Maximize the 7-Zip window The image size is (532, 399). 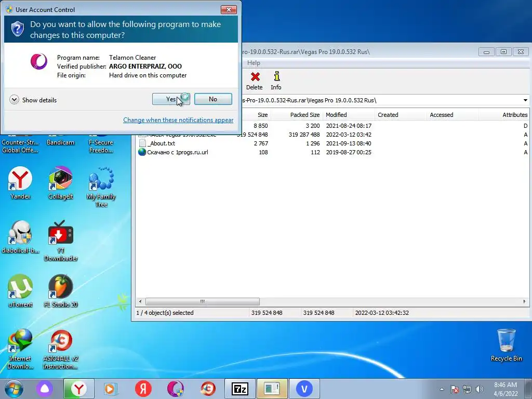[503, 52]
